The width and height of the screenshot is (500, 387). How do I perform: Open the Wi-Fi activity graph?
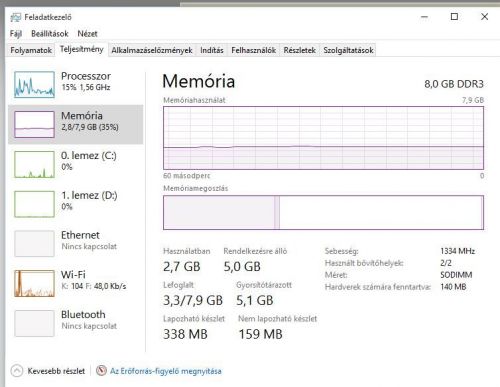click(34, 283)
